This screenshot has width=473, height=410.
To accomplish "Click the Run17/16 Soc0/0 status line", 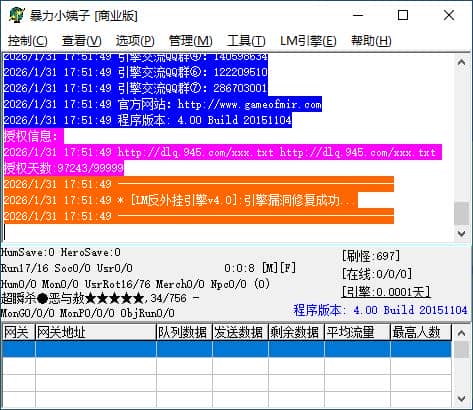I will (x=67, y=268).
